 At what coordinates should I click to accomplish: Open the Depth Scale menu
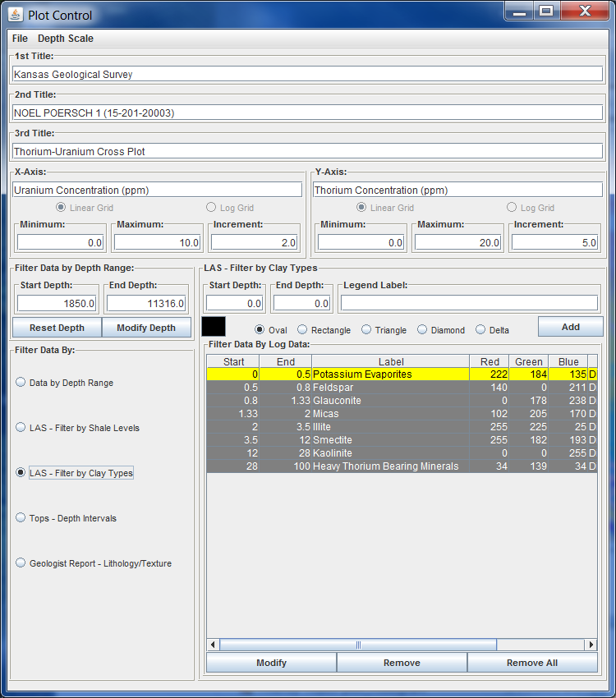66,39
